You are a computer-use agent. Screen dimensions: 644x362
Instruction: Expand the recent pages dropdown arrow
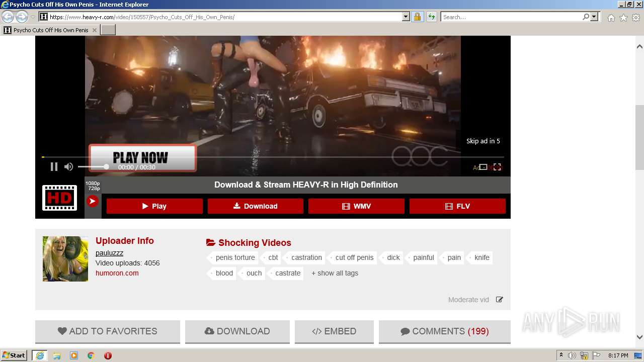pos(33,17)
